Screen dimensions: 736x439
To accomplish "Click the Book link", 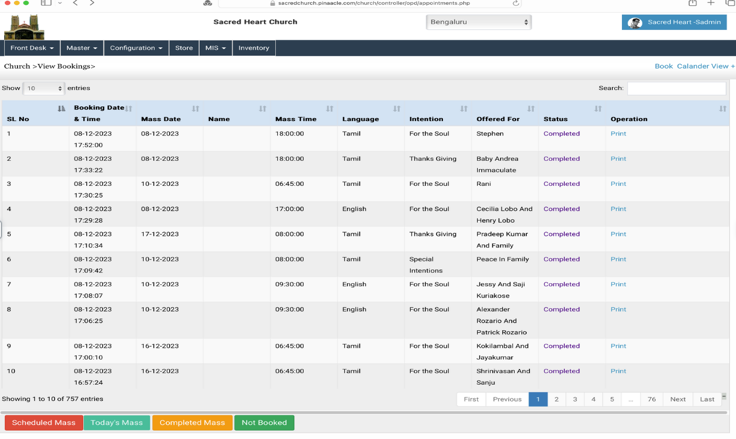I will point(664,66).
